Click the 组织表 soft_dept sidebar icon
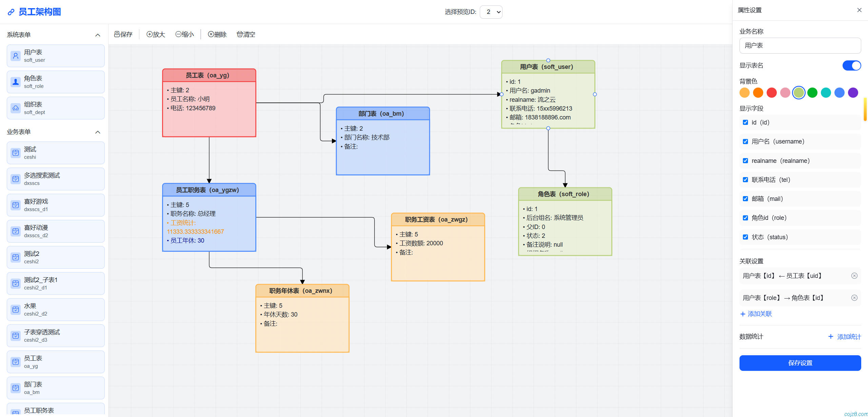 pos(16,108)
